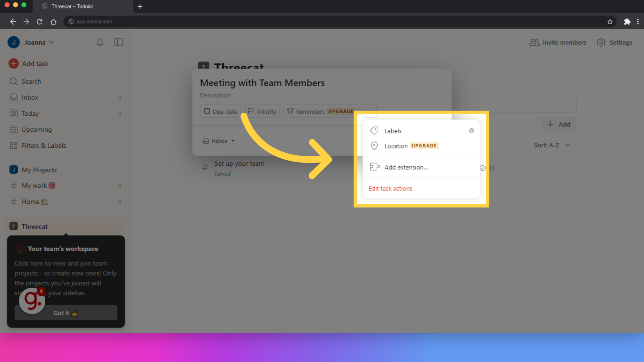Image resolution: width=644 pixels, height=362 pixels.
Task: Click the Add task plus button
Action: [x=14, y=63]
